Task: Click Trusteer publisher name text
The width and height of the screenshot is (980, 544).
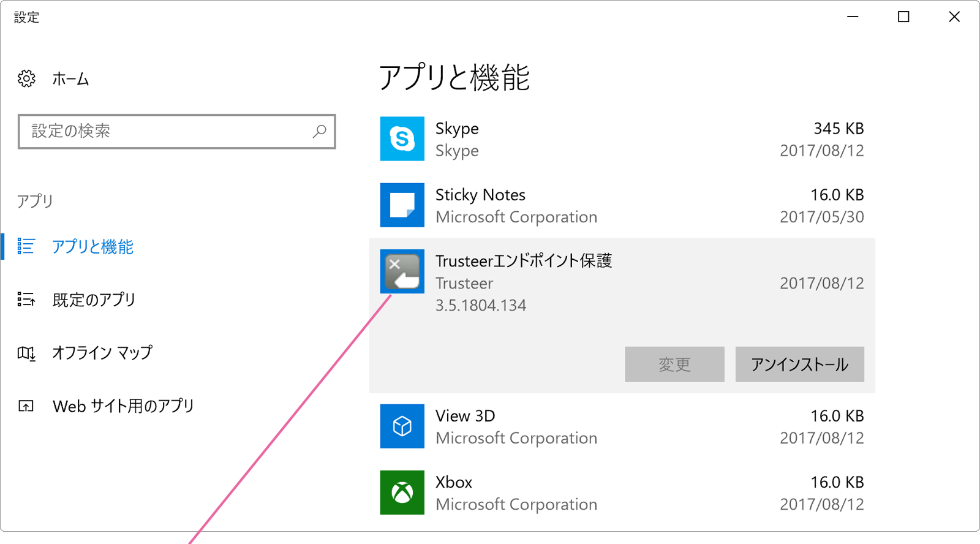Action: (x=464, y=284)
